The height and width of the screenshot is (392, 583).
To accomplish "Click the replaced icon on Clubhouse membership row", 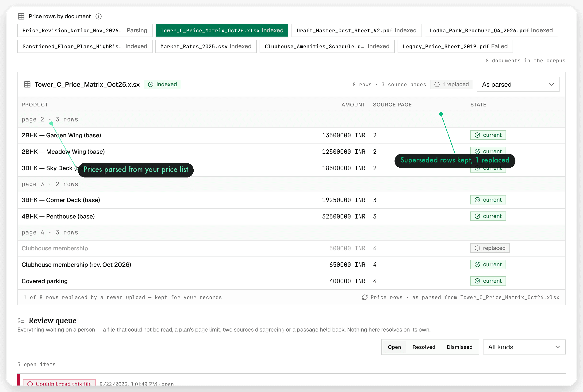I will coord(477,248).
